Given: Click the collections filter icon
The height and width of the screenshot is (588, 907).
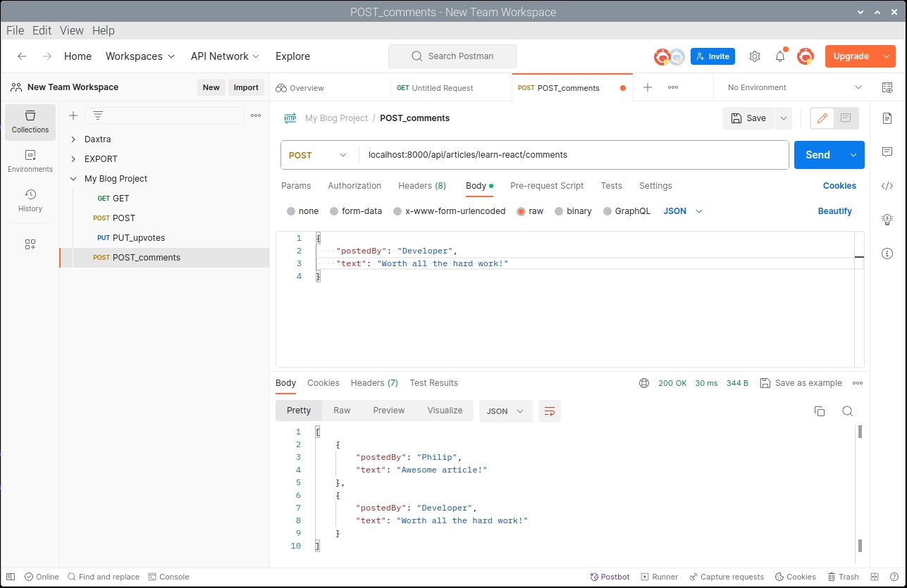Looking at the screenshot, I should pos(98,115).
